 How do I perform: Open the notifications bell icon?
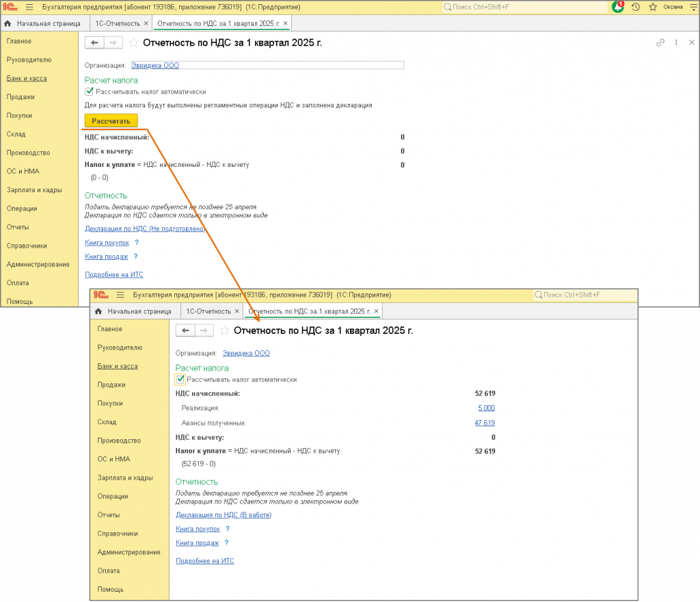tap(618, 7)
